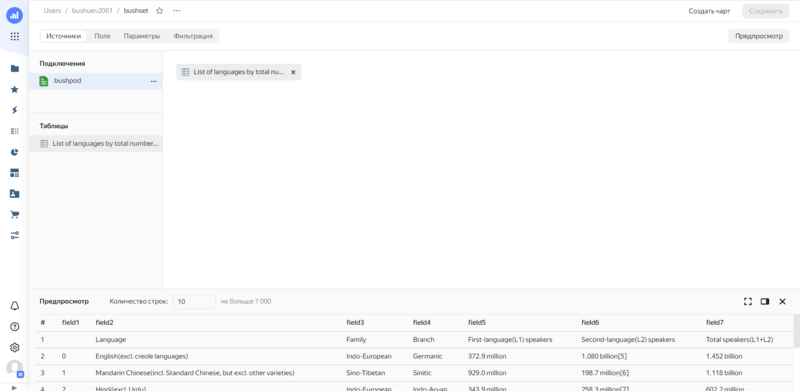Remove the List of languages table chip
The image size is (800, 391).
coord(293,72)
